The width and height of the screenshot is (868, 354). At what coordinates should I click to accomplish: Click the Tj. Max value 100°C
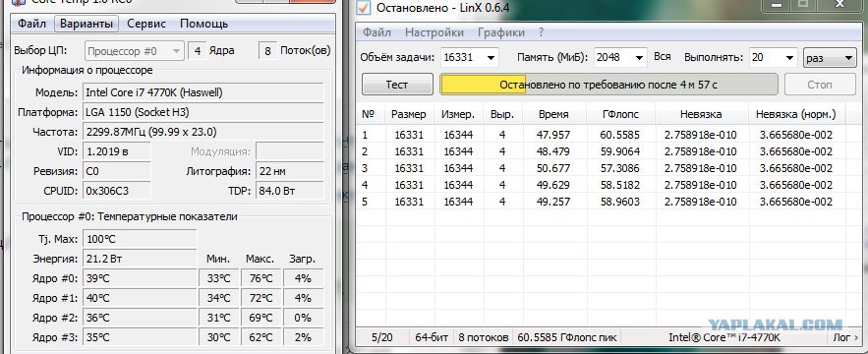[x=140, y=239]
